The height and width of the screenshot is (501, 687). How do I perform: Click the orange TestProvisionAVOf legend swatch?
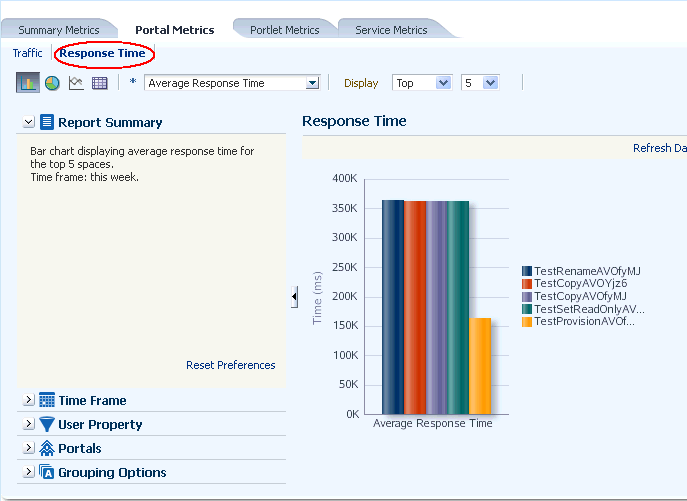pos(527,321)
